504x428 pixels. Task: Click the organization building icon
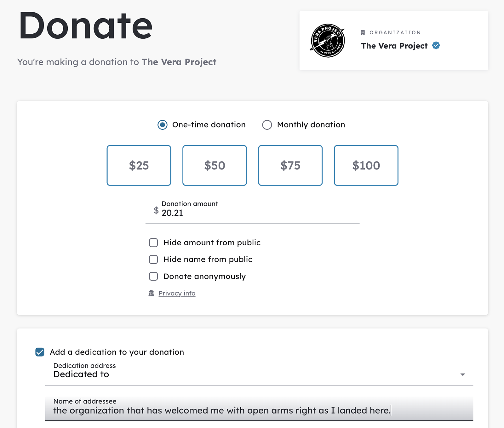(x=363, y=32)
